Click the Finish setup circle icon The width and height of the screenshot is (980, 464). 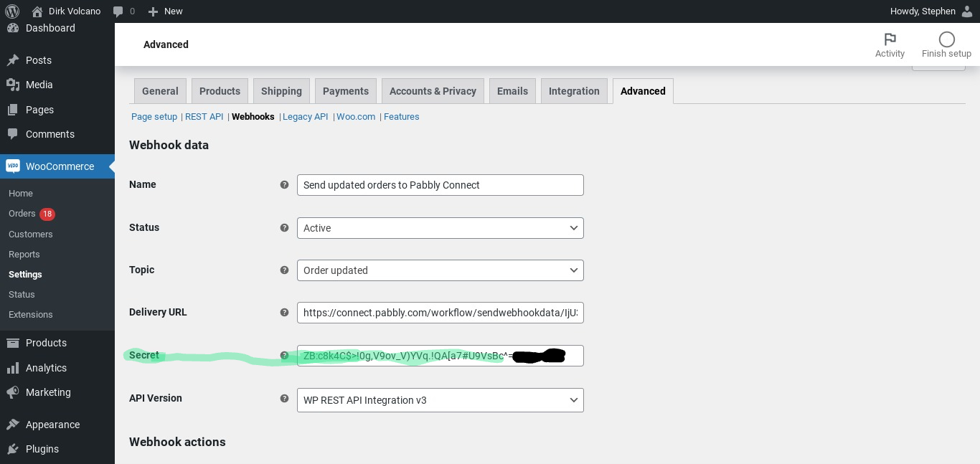(946, 39)
